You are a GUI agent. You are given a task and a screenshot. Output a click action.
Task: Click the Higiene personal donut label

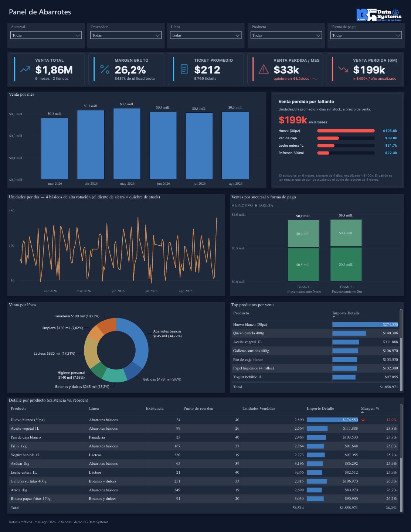[71, 375]
